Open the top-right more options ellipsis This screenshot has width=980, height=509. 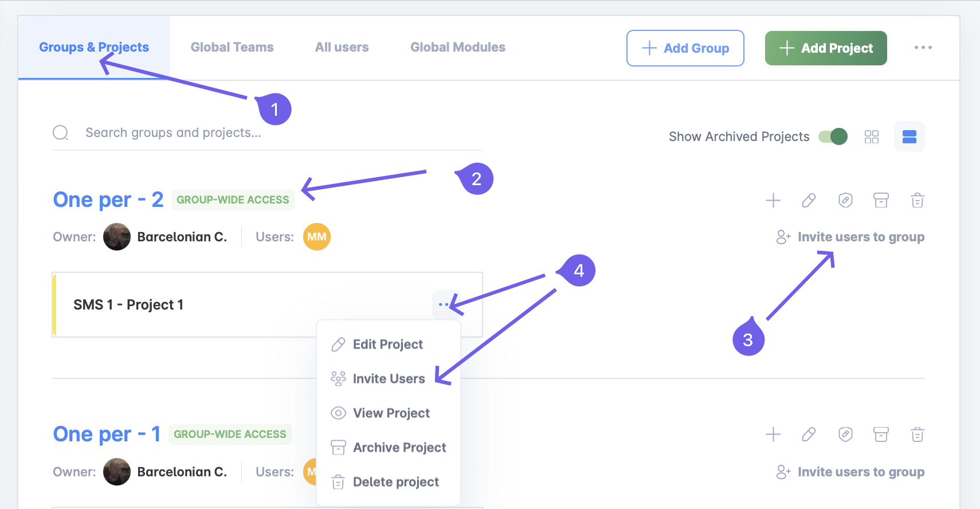923,48
